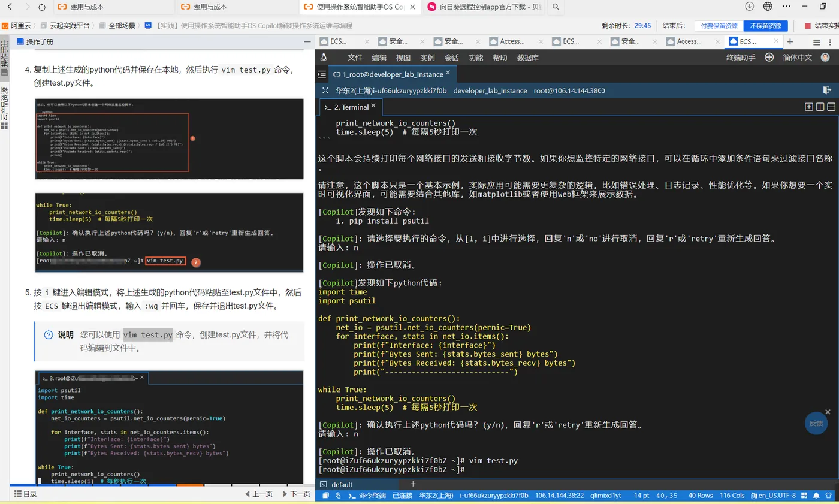Go back with the browser back arrow

(x=11, y=7)
